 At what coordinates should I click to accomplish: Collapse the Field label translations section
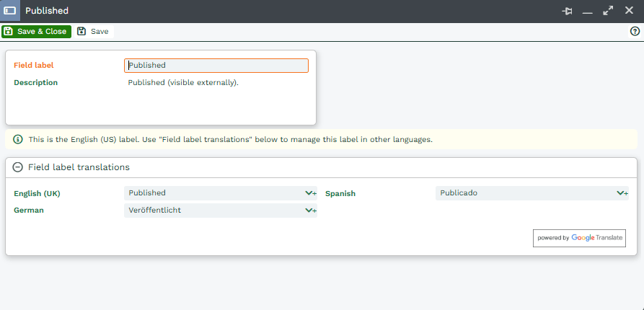coord(18,167)
